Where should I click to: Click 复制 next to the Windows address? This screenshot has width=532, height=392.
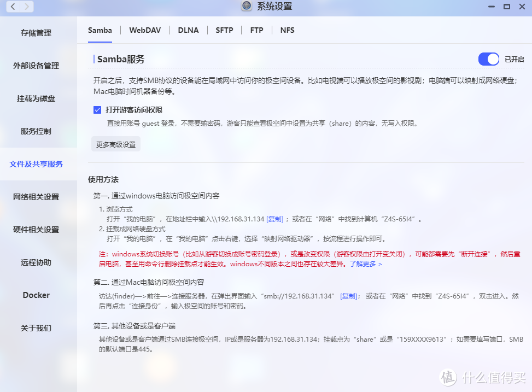276,218
